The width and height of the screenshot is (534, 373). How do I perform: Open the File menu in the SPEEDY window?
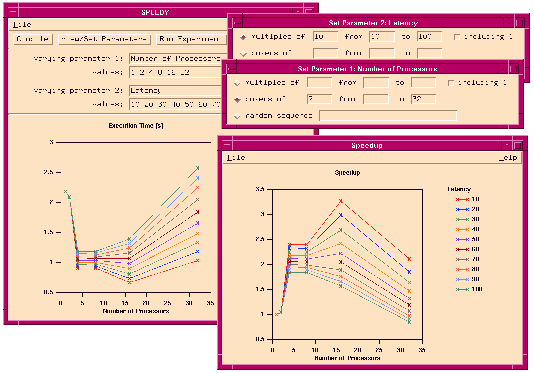pos(22,25)
